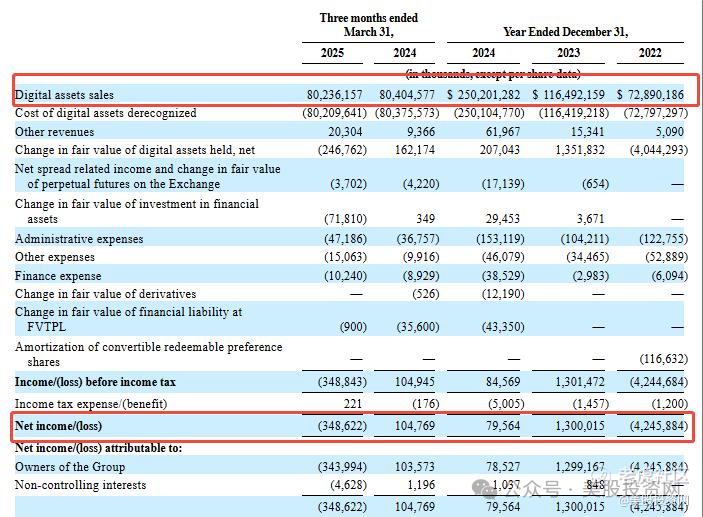Image resolution: width=703 pixels, height=517 pixels.
Task: Click Net income/(loss) row value 1,300,015
Action: (x=580, y=426)
